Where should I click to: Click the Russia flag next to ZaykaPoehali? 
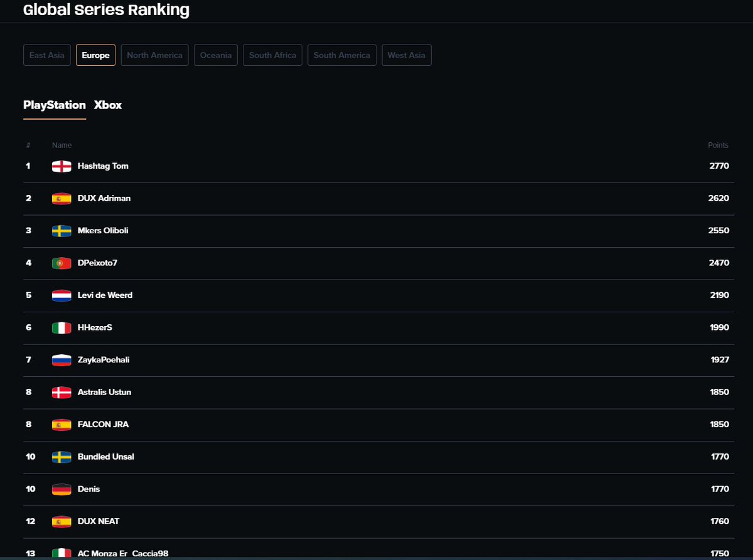[x=61, y=360]
